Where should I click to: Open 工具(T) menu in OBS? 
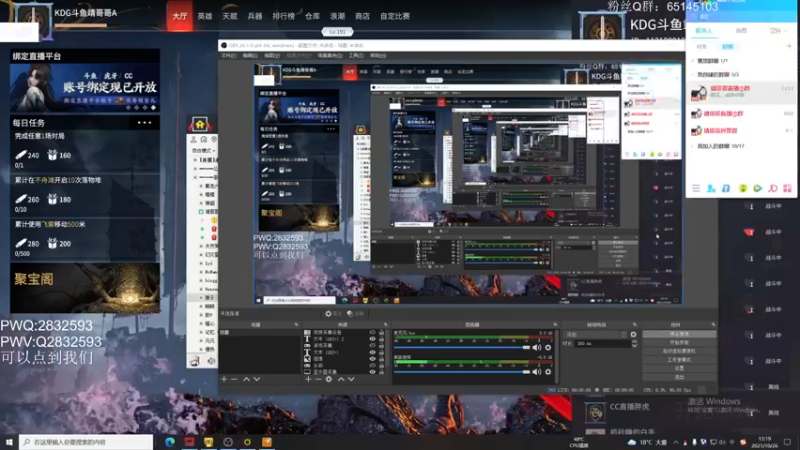(x=356, y=56)
